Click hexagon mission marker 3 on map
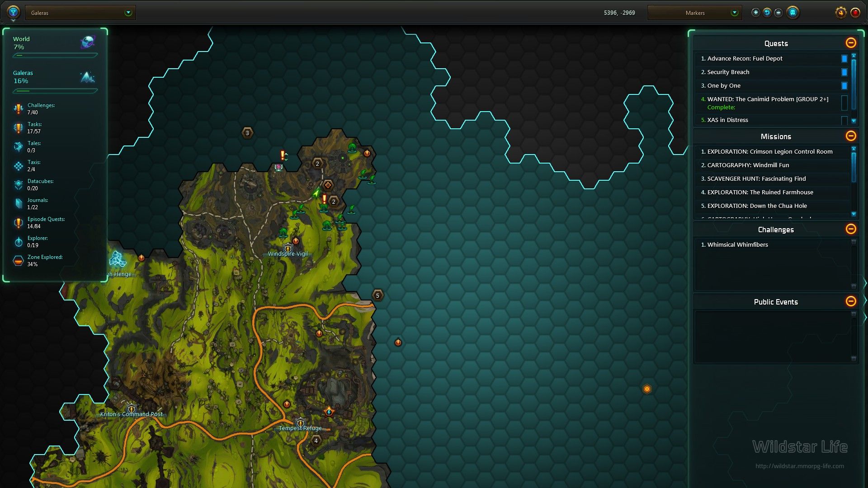The width and height of the screenshot is (868, 488). pyautogui.click(x=247, y=133)
